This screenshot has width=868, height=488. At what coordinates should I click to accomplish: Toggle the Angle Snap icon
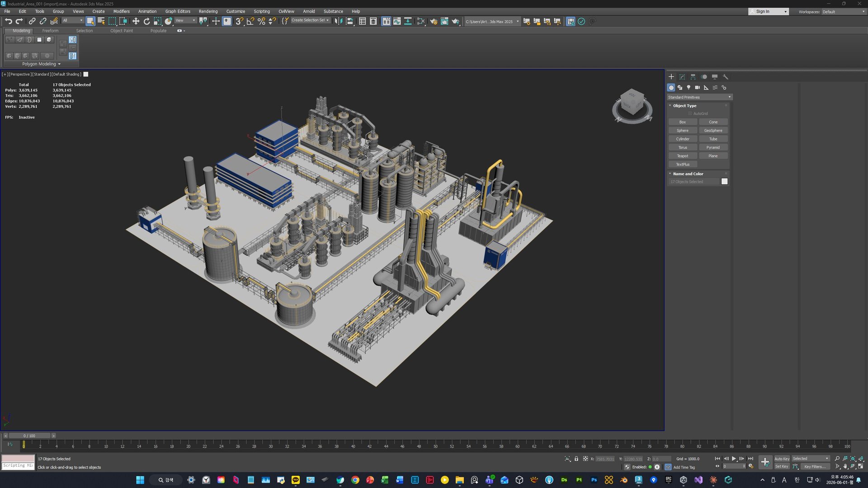(x=250, y=21)
